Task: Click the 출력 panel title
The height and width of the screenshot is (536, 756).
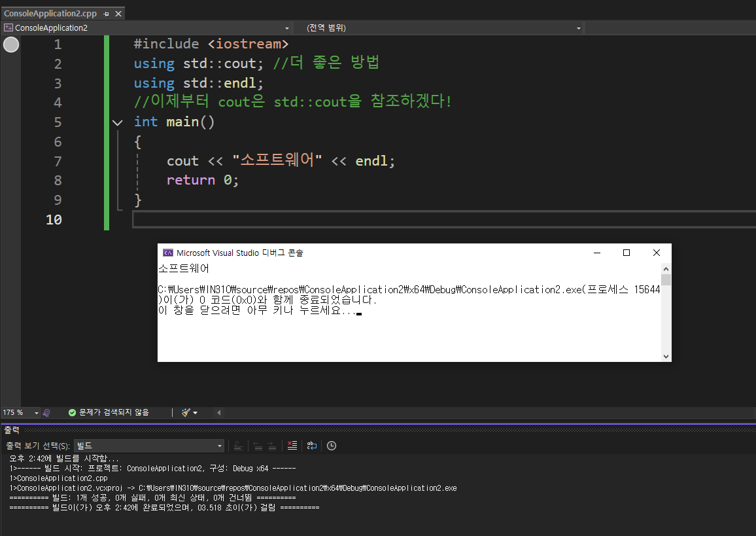Action: click(x=12, y=430)
